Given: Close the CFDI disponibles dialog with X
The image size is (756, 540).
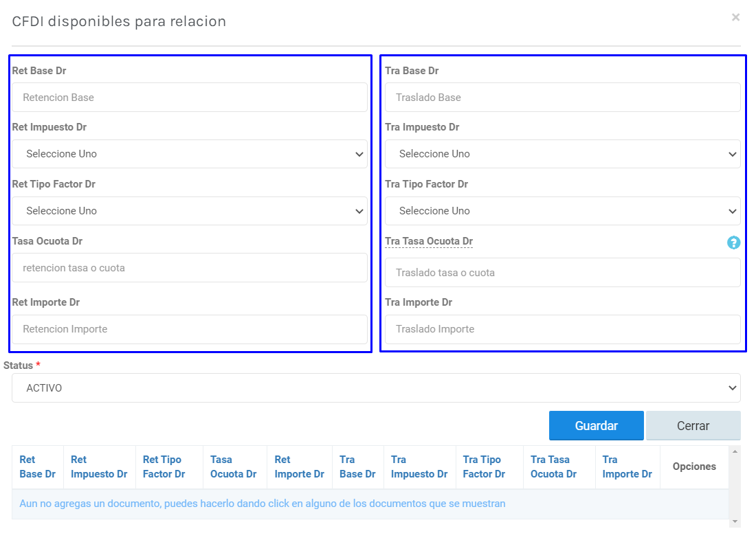Looking at the screenshot, I should click(x=735, y=18).
